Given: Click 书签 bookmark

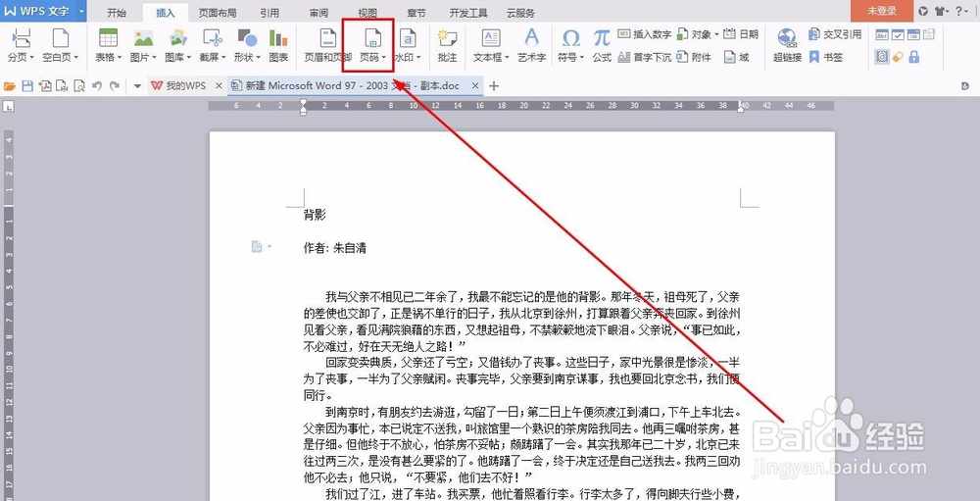Looking at the screenshot, I should (x=825, y=57).
